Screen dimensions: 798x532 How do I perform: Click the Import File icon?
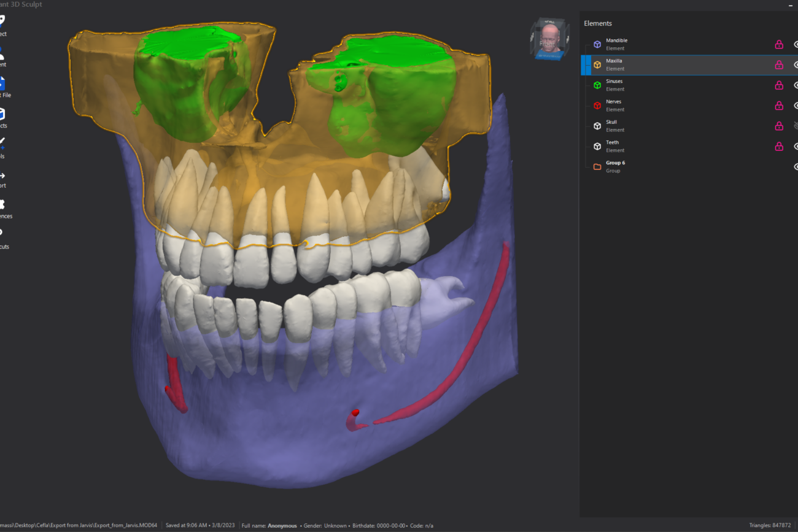(x=2, y=83)
